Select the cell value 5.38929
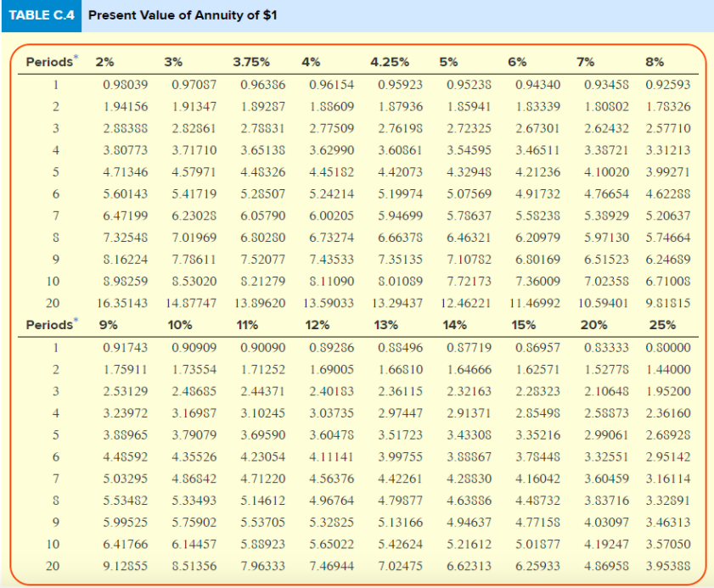The height and width of the screenshot is (588, 714). [x=606, y=216]
